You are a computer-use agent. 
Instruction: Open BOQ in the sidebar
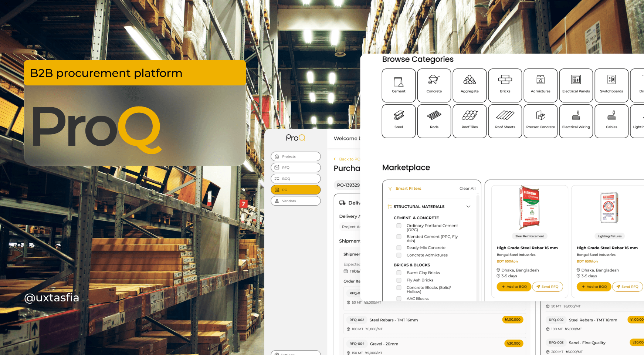click(x=296, y=179)
